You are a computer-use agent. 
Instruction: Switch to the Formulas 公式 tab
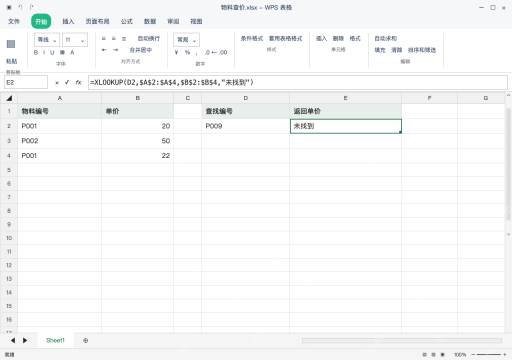point(127,21)
